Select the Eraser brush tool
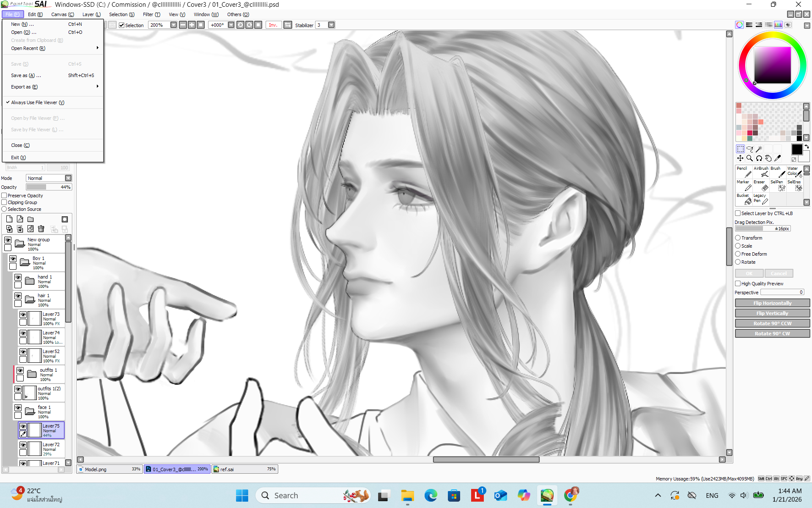The image size is (812, 508). tap(761, 185)
